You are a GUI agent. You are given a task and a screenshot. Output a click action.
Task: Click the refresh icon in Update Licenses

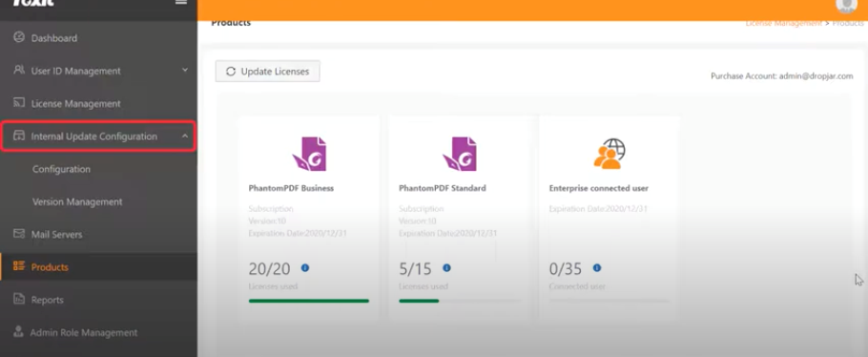click(x=231, y=72)
